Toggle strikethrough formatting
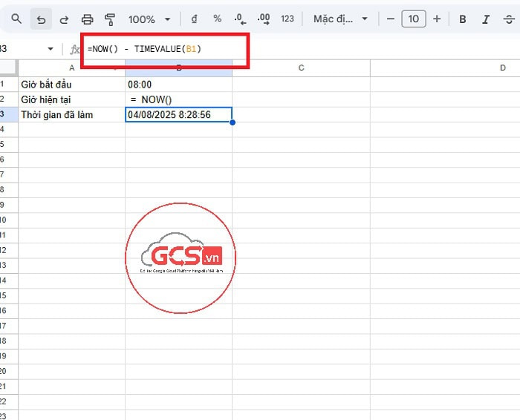The image size is (520, 420). [x=508, y=19]
